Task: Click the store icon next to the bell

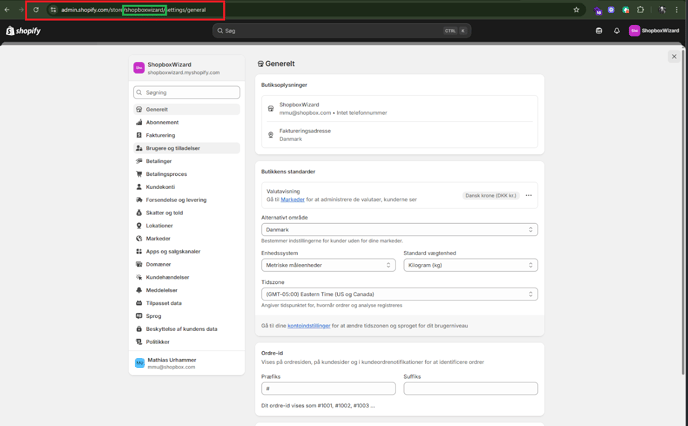Action: (599, 31)
